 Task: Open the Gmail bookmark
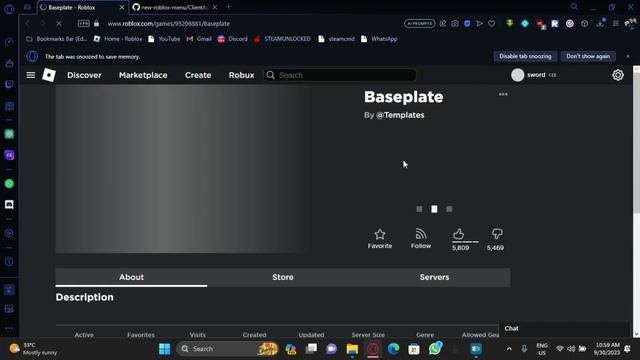[199, 39]
